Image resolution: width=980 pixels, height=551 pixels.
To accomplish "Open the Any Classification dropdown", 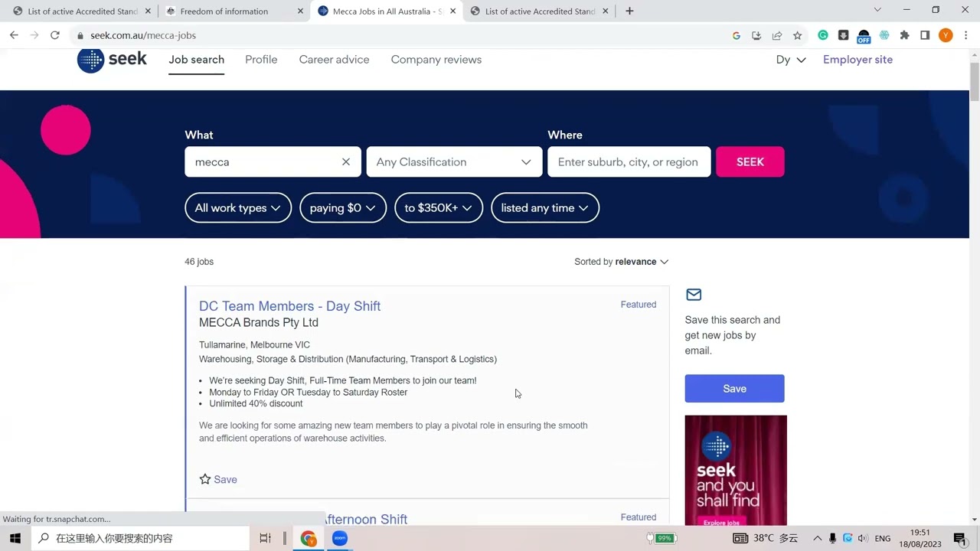I will (x=454, y=162).
